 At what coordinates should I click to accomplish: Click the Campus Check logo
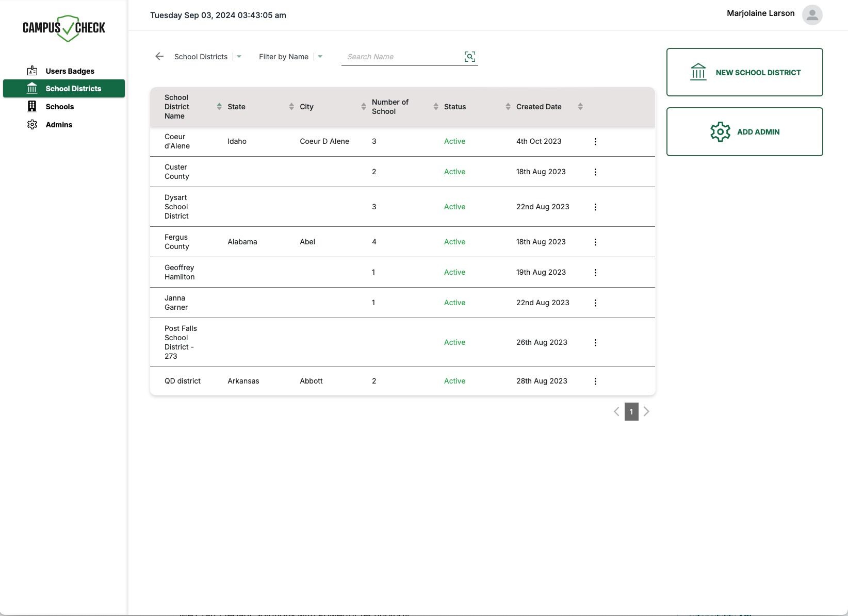click(64, 28)
